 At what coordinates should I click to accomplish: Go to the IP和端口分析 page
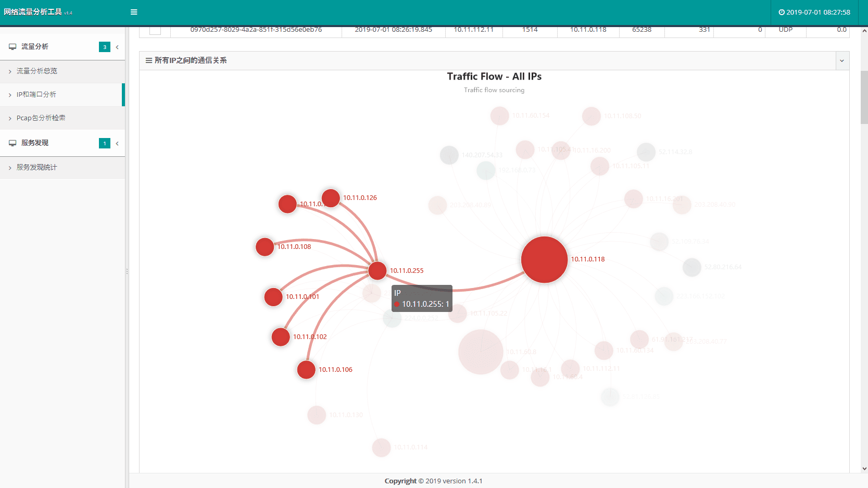[x=36, y=95]
